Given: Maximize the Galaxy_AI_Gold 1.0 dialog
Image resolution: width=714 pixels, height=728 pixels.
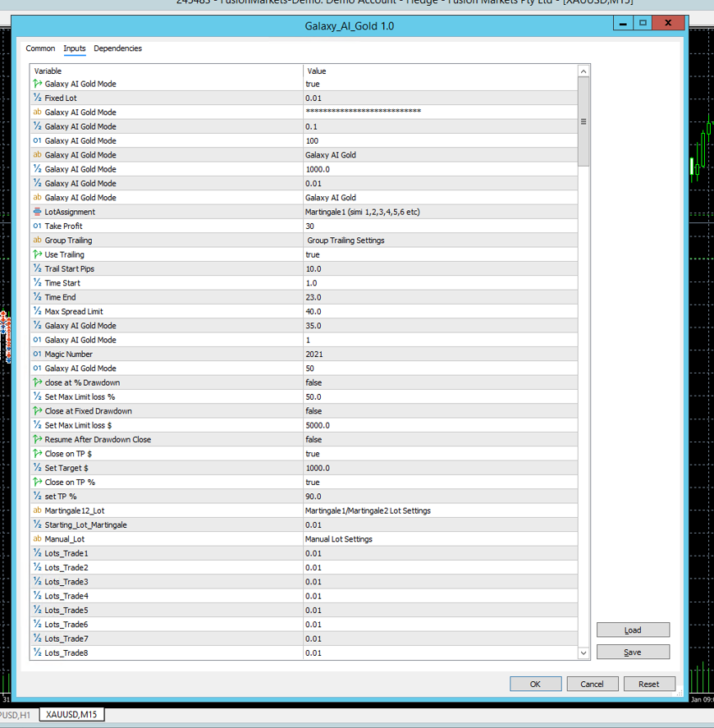Looking at the screenshot, I should [643, 23].
